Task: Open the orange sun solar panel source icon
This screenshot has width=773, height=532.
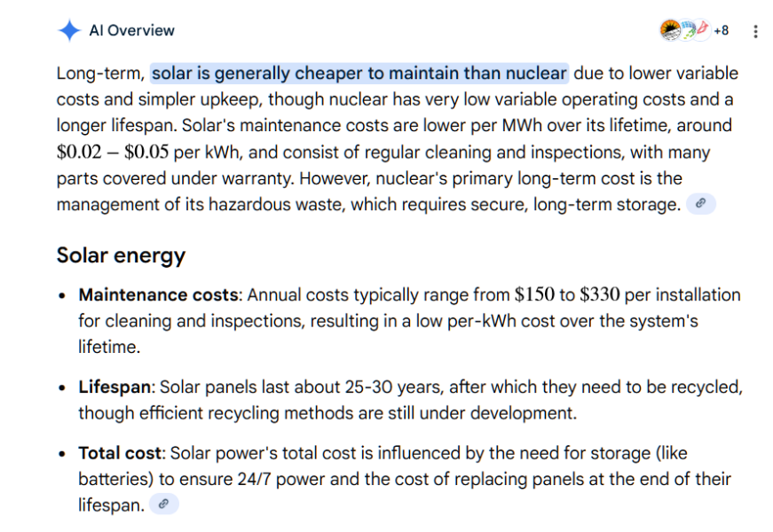Action: (670, 30)
